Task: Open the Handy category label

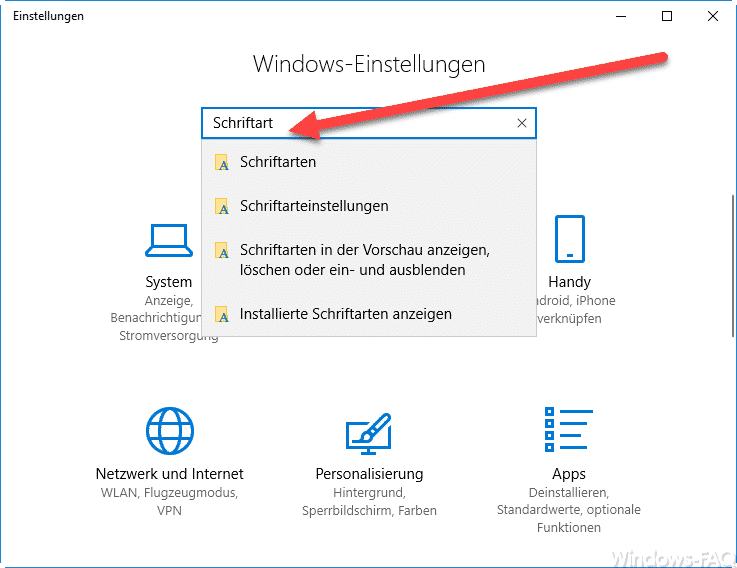Action: click(569, 282)
